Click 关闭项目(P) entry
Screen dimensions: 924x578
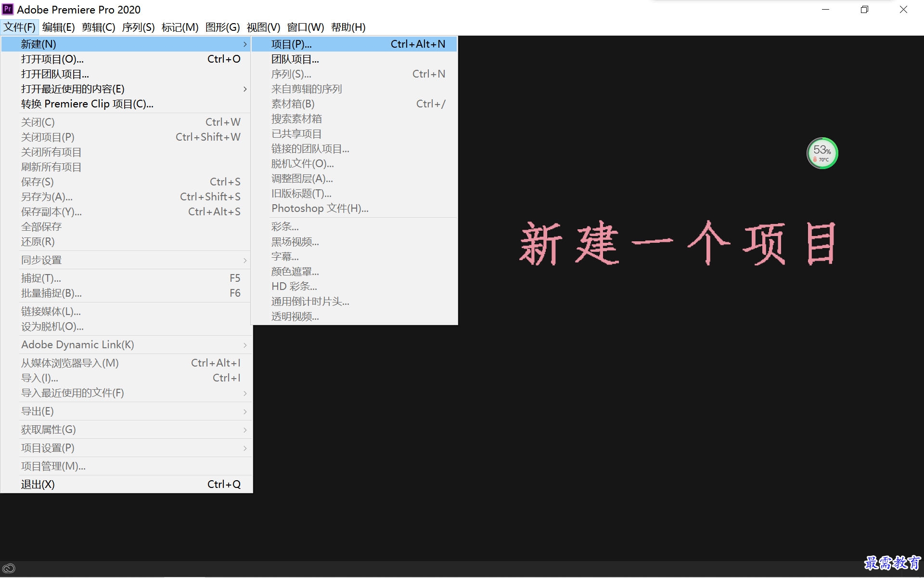coord(126,137)
